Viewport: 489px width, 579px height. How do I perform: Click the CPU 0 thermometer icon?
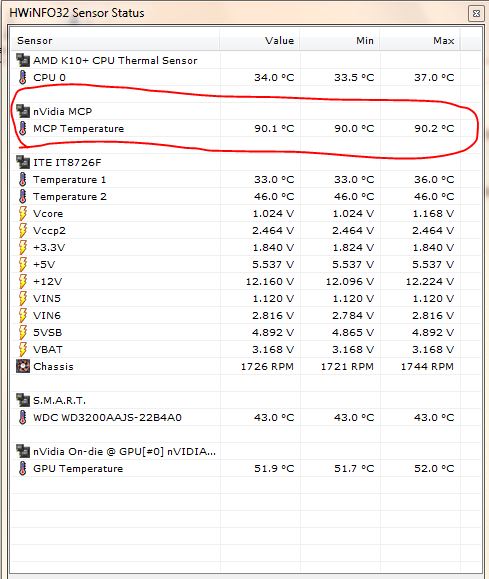coord(23,77)
